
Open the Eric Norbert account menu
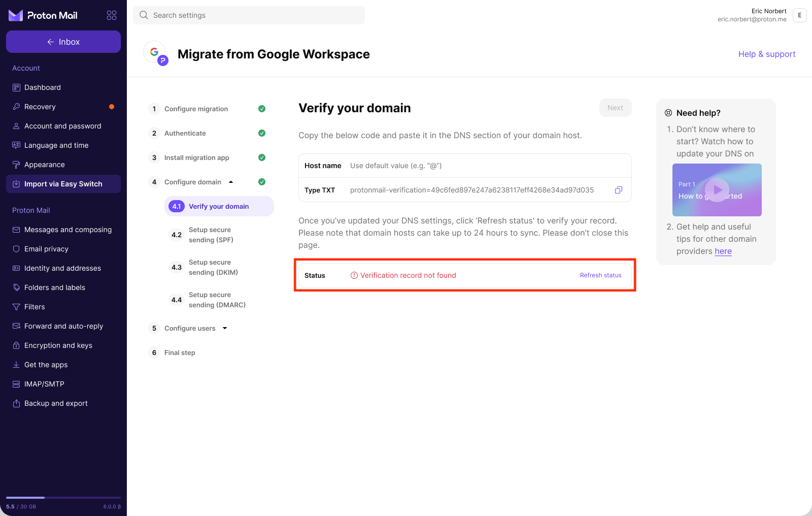[800, 15]
